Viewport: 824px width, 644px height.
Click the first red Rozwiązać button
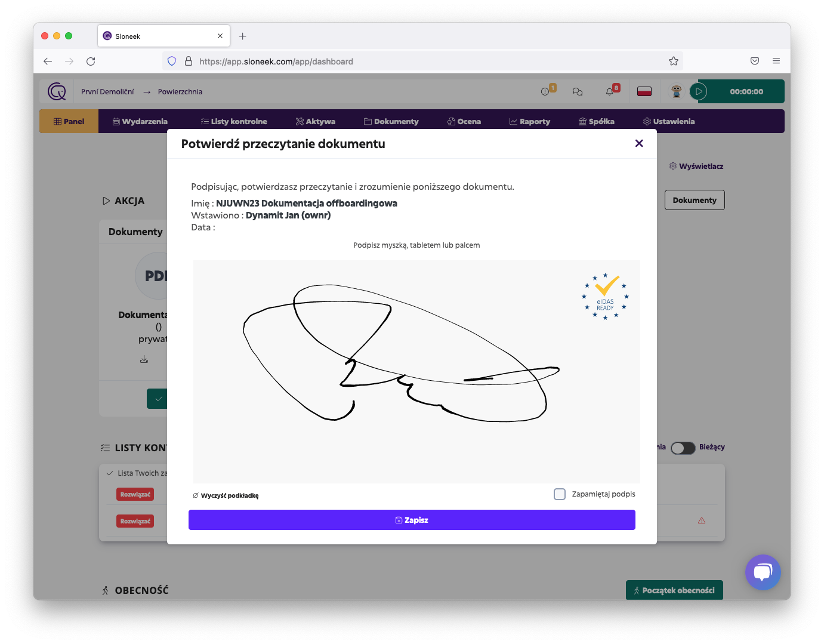pos(135,494)
